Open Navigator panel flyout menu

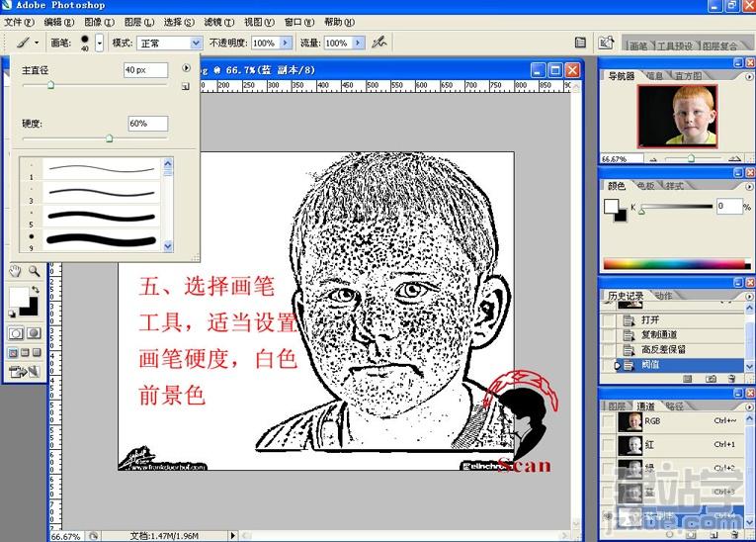click(749, 76)
